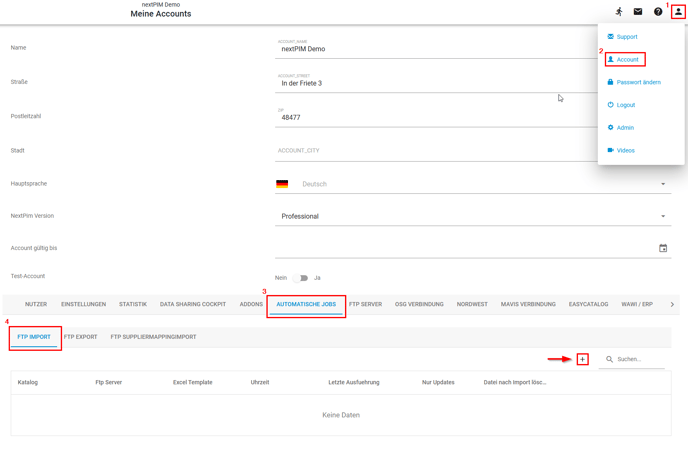Open the Wawi / ERP tab
The height and width of the screenshot is (450, 688).
click(x=637, y=304)
